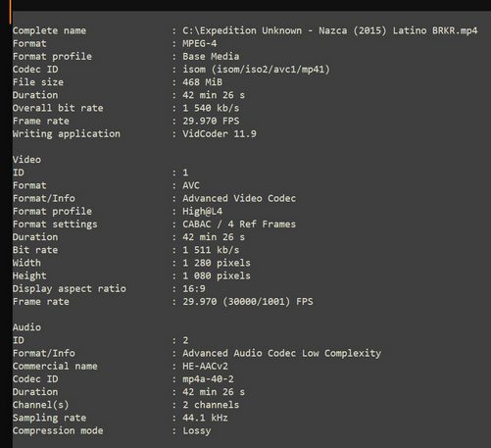Click the Writing application VidCoder 11.9 text
The height and width of the screenshot is (448, 491).
pyautogui.click(x=220, y=133)
